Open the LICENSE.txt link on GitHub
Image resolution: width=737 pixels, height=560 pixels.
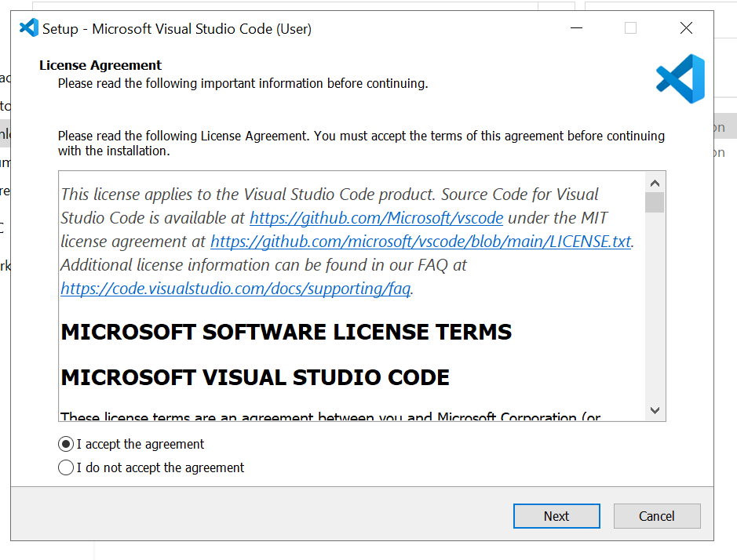[421, 242]
